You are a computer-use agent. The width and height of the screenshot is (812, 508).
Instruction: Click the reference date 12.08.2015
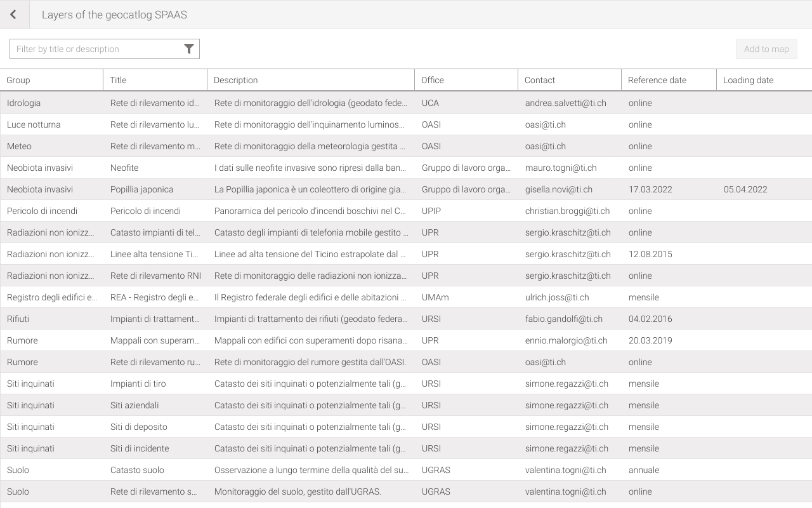(x=650, y=254)
